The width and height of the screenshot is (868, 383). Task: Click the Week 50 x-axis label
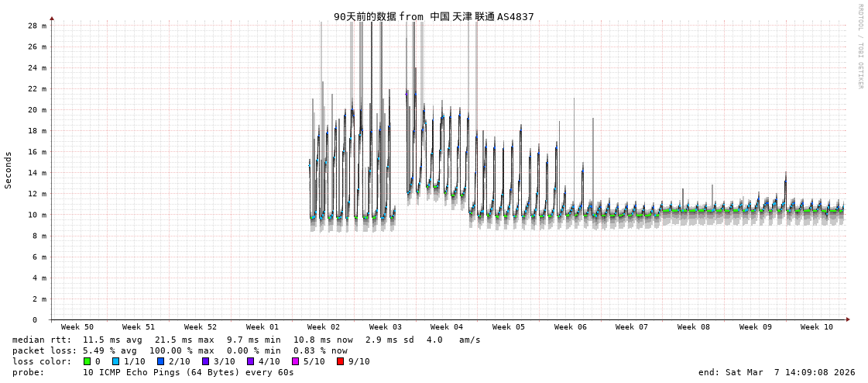tap(77, 327)
